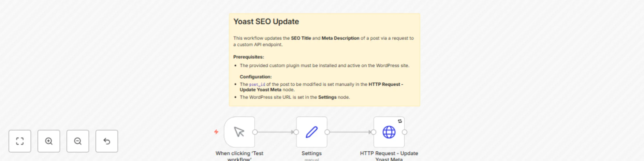Select the manual trigger node with cursor icon
This screenshot has height=161, width=644.
[x=239, y=132]
